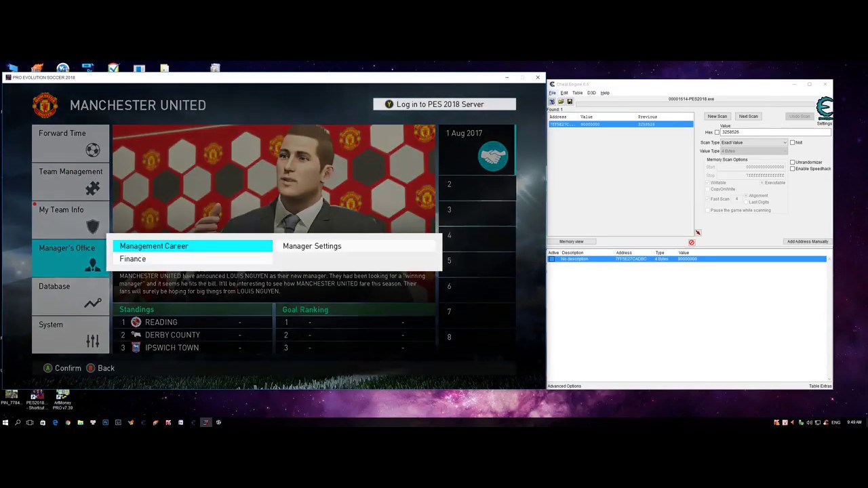Open the Table menu
The height and width of the screenshot is (488, 868).
click(577, 93)
